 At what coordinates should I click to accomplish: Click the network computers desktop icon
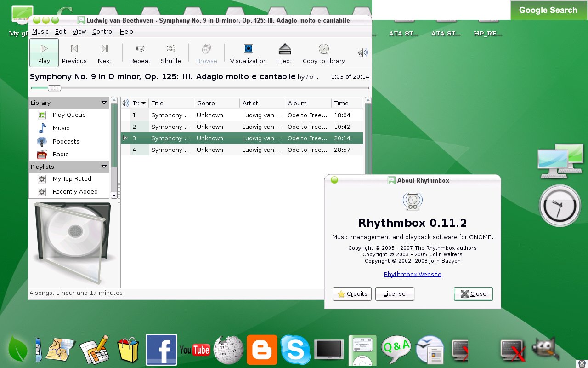pos(560,161)
